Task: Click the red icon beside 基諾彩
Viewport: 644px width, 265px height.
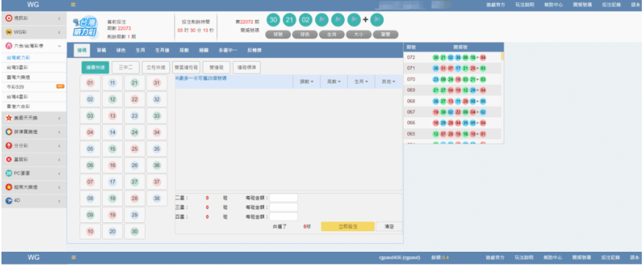Action: 9,159
